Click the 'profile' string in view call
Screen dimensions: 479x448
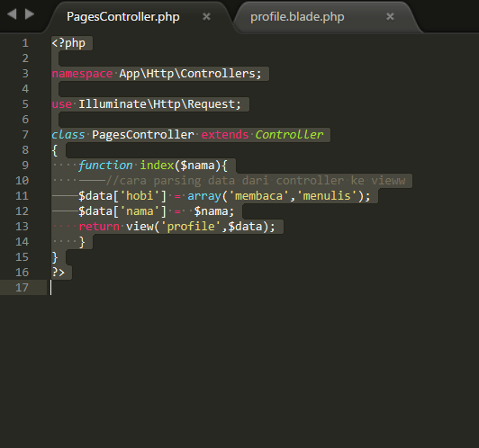click(x=191, y=227)
